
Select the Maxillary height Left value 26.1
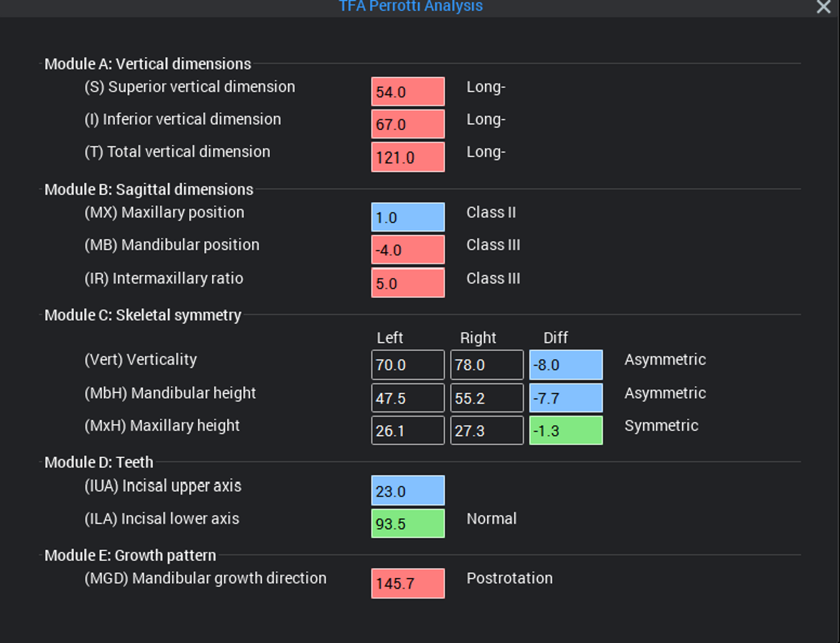pos(408,431)
